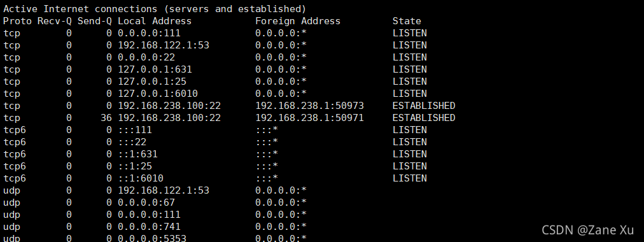Viewport: 644px width, 242px height.
Task: Click LISTEN in the ::1:6010 row
Action: point(409,178)
